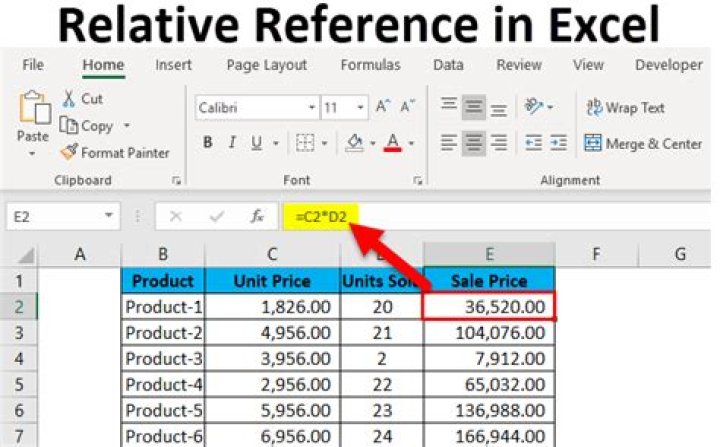Switch to the Formulas tab
The width and height of the screenshot is (720, 447).
370,65
